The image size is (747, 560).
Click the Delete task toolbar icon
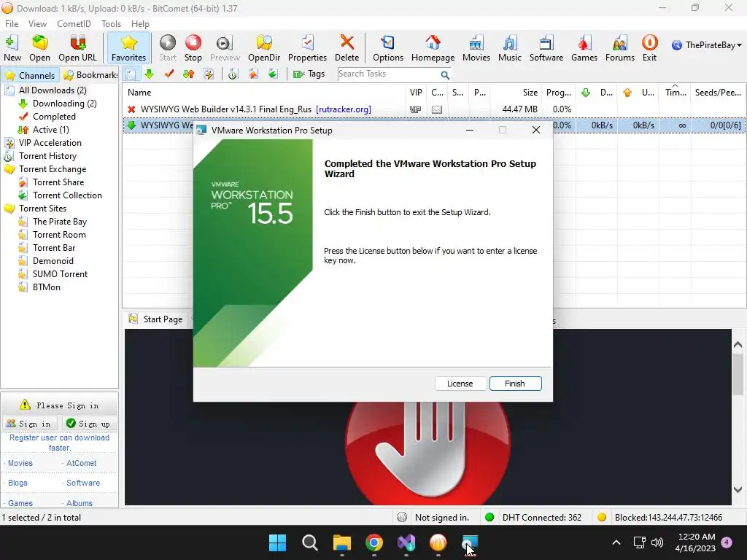coord(347,48)
